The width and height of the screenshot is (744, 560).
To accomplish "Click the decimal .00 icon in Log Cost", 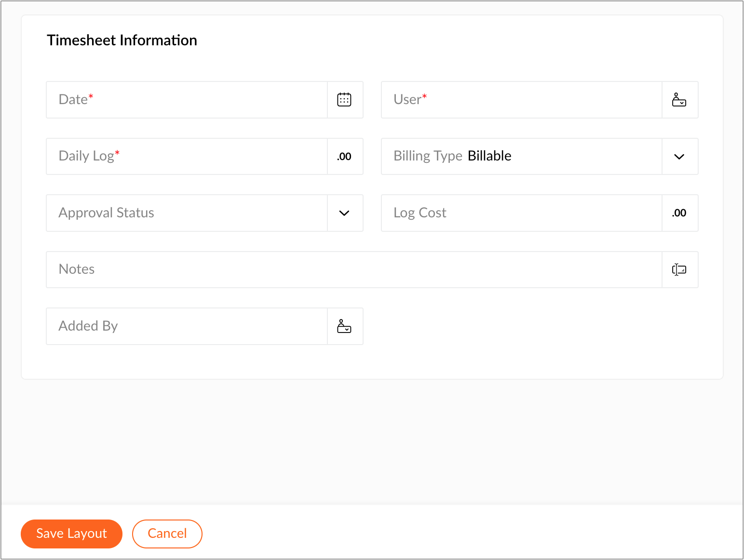I will point(679,213).
